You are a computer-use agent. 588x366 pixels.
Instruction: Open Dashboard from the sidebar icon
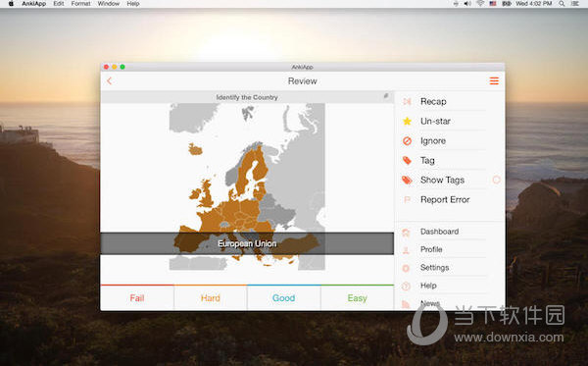[406, 232]
